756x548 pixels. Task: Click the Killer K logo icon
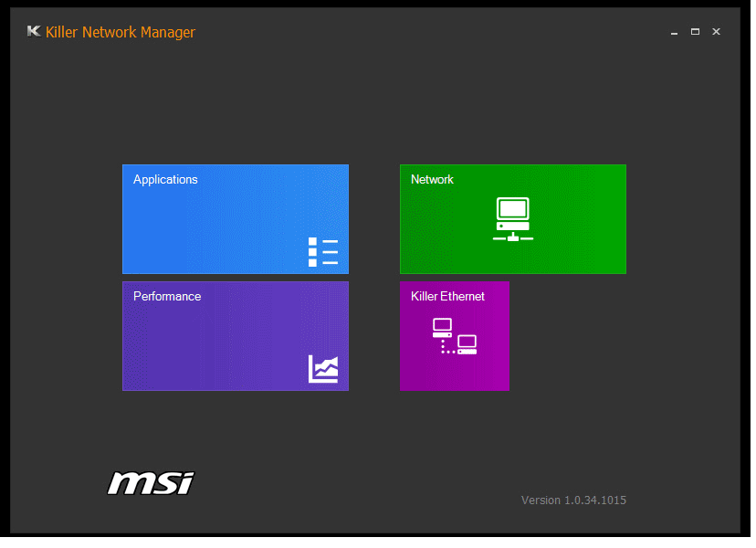click(34, 31)
